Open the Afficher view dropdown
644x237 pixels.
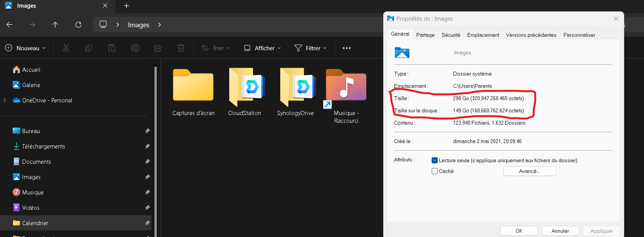[263, 48]
